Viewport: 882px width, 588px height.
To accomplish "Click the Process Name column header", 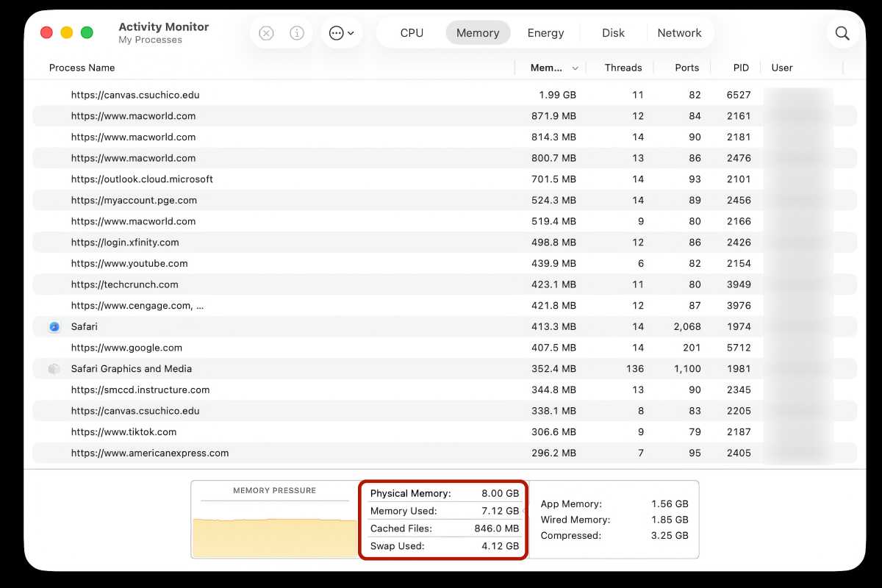I will click(82, 68).
